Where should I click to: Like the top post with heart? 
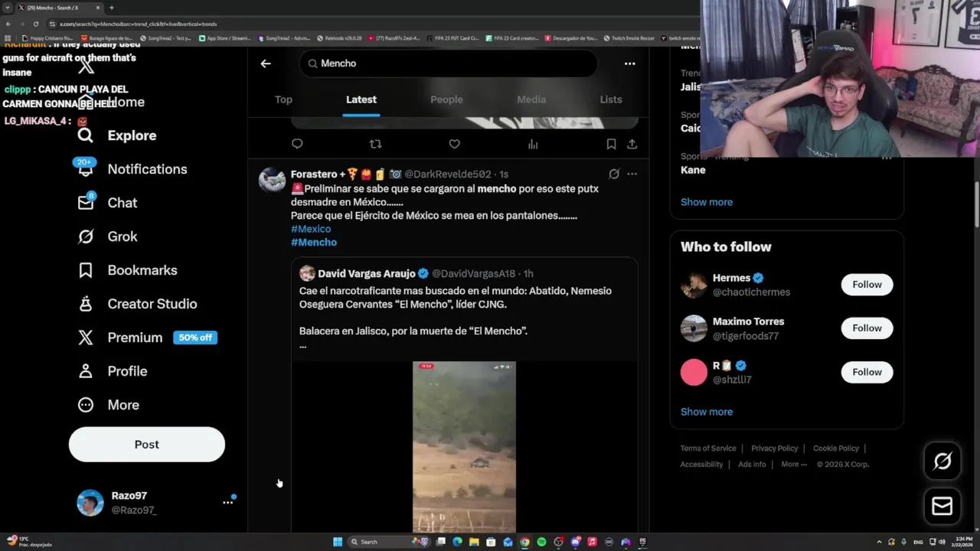pyautogui.click(x=454, y=144)
